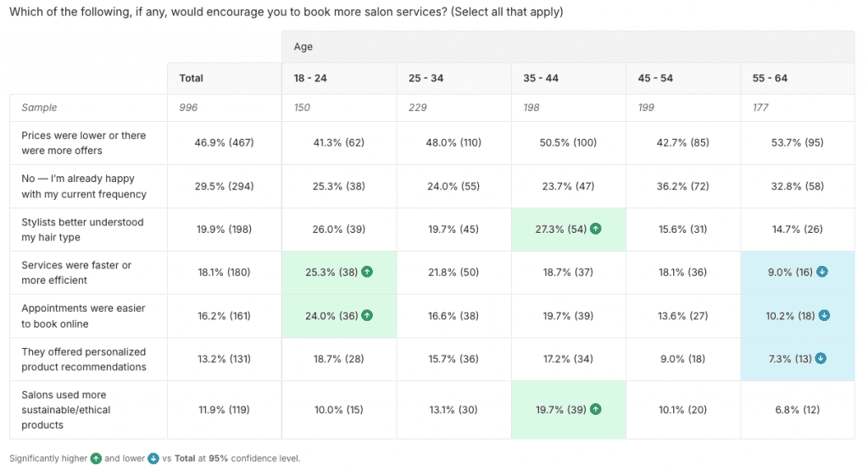Select the 55 - 64 column header
The width and height of the screenshot is (868, 470).
[x=770, y=78]
